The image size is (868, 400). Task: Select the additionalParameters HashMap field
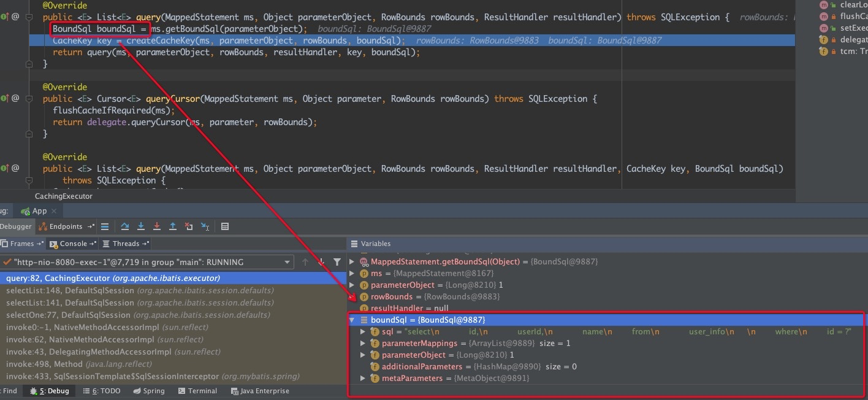(479, 366)
